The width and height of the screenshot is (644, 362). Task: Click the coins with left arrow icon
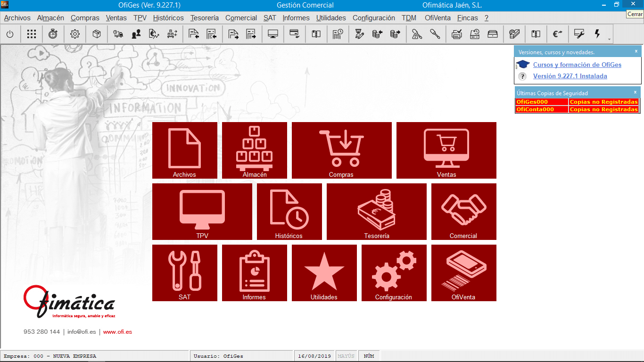(377, 34)
